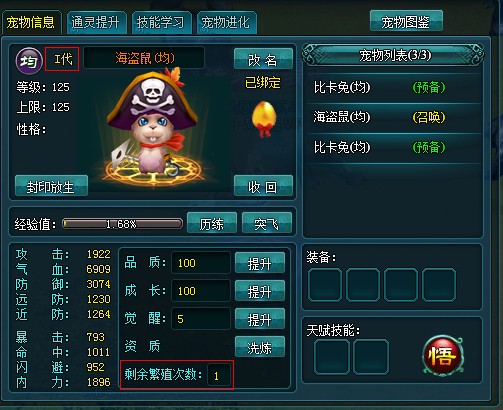The height and width of the screenshot is (410, 503).
Task: Click the 收回 recall pet button
Action: click(263, 186)
